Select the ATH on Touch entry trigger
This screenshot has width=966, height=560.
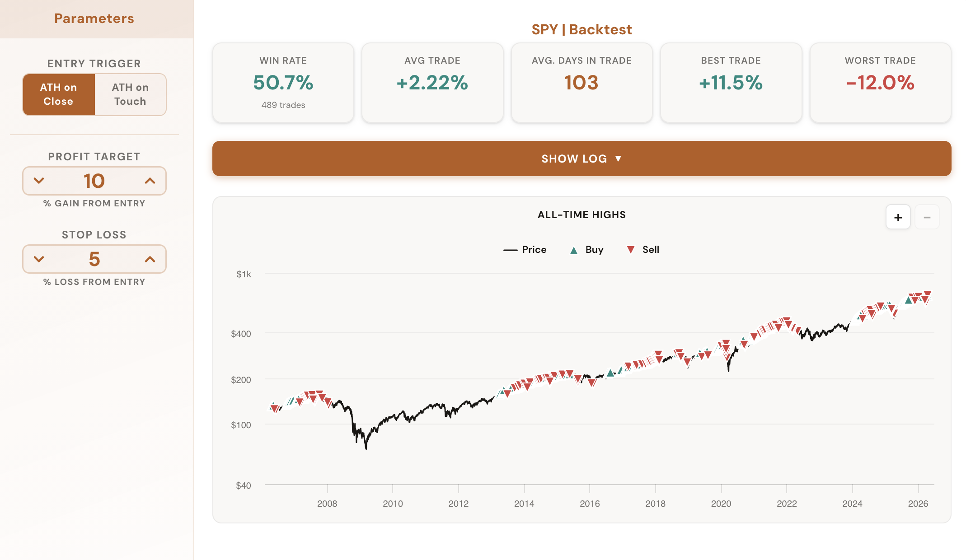click(130, 94)
